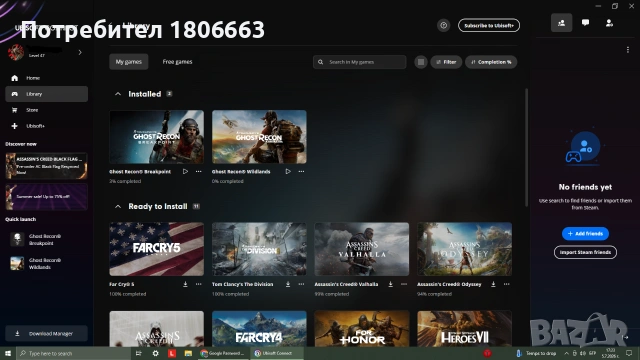This screenshot has height=360, width=640.
Task: Open more options for The Division
Action: (301, 284)
